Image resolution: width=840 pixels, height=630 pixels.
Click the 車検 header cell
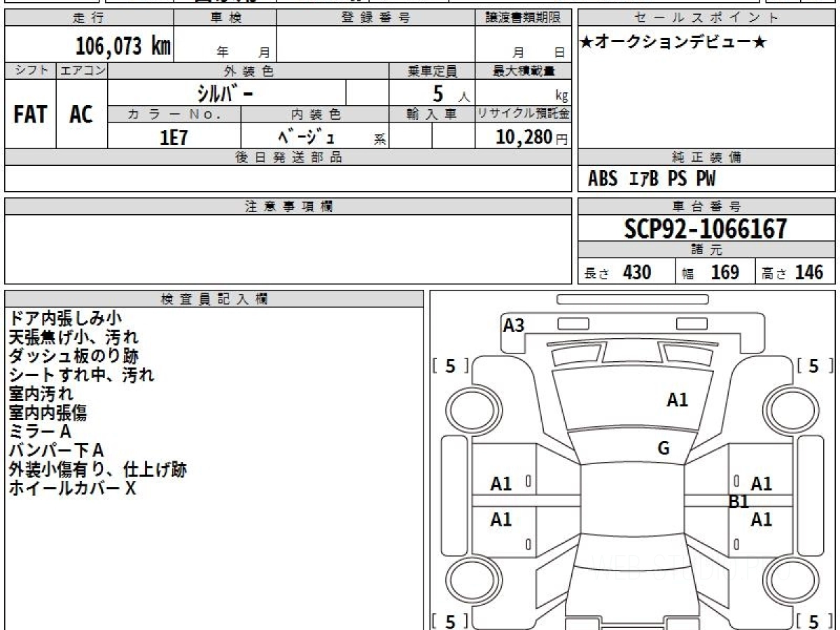[225, 18]
